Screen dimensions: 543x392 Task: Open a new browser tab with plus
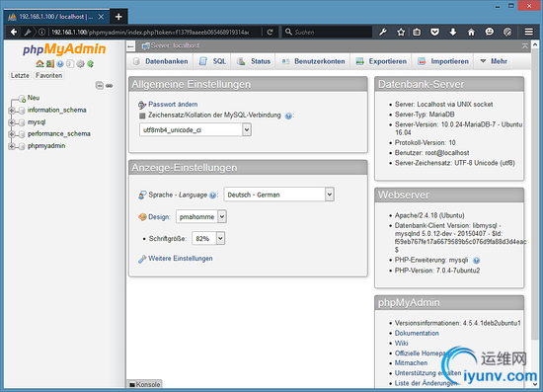[118, 16]
